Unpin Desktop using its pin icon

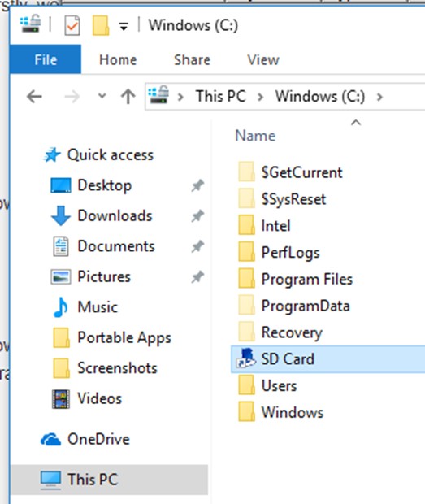pyautogui.click(x=197, y=185)
